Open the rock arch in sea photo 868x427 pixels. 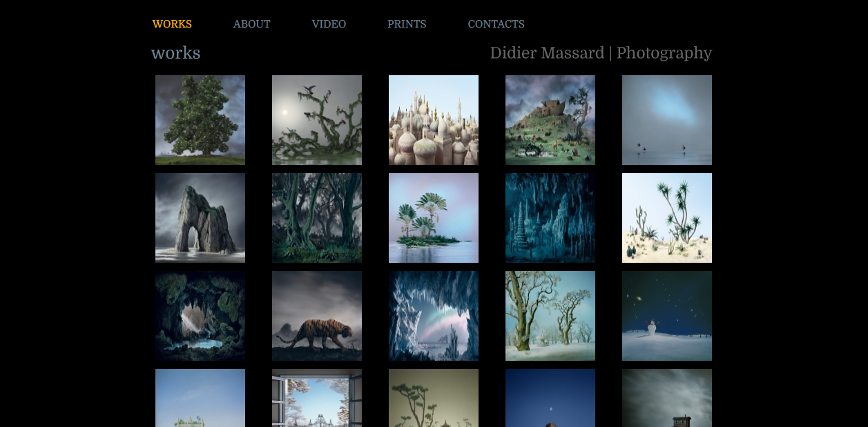tap(200, 218)
